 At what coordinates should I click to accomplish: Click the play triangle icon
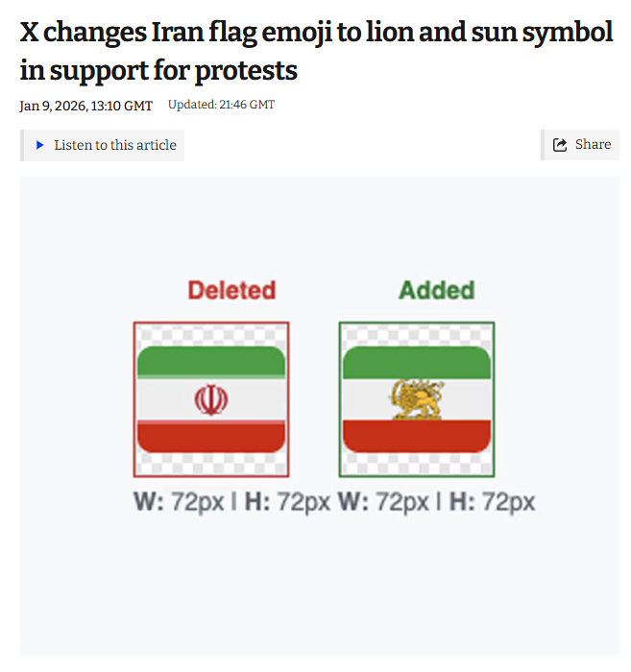point(40,145)
